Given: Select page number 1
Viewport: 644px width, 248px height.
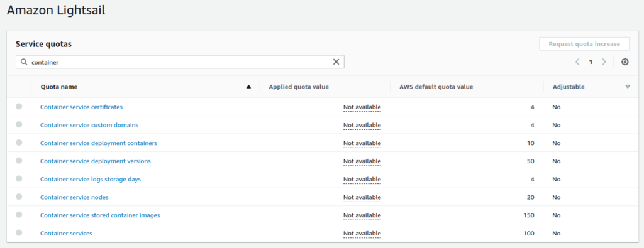Looking at the screenshot, I should point(591,62).
